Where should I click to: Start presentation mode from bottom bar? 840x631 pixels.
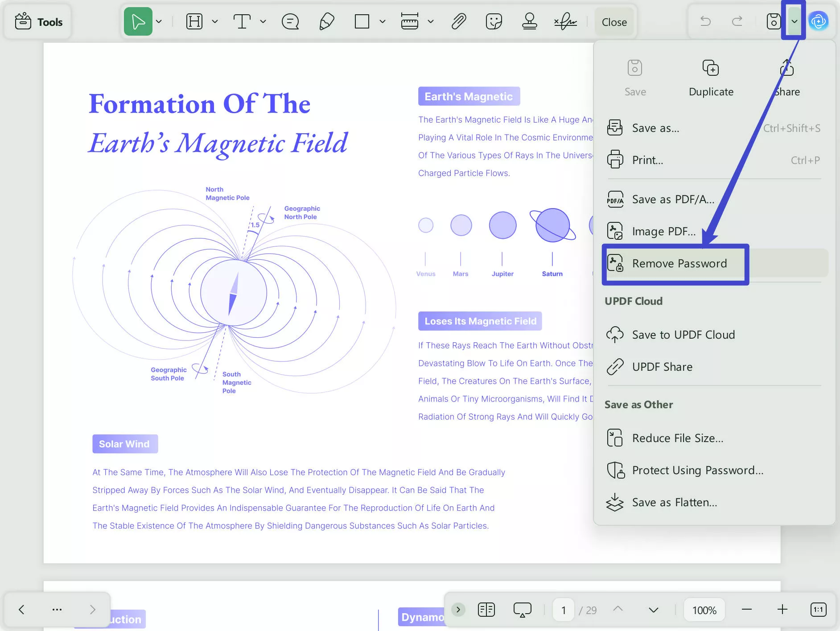(x=522, y=609)
